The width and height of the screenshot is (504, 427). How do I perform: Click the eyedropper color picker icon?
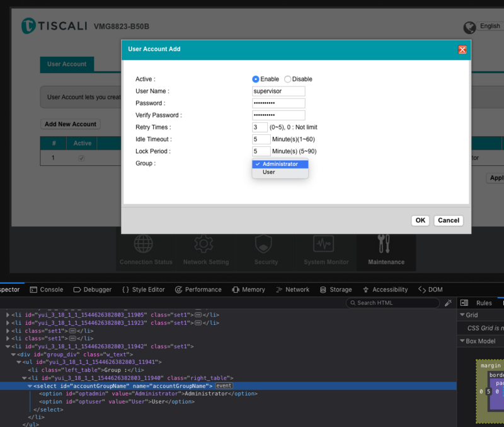(448, 303)
